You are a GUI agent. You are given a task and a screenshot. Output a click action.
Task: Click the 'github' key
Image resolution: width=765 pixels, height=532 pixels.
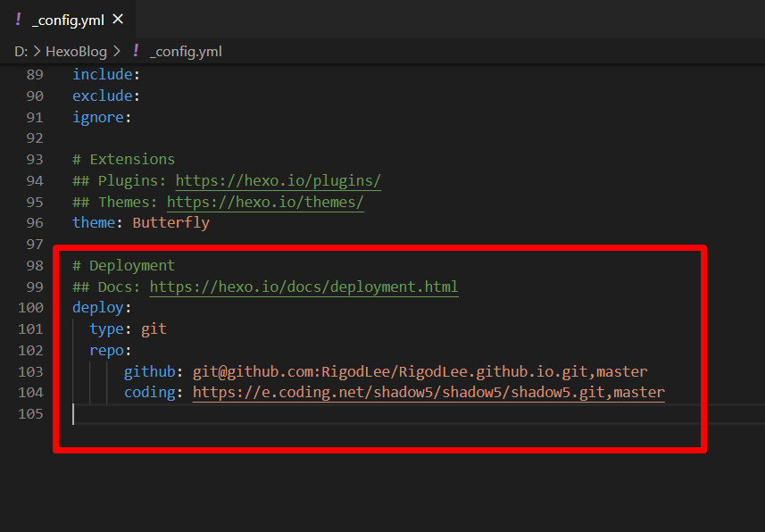(x=149, y=371)
